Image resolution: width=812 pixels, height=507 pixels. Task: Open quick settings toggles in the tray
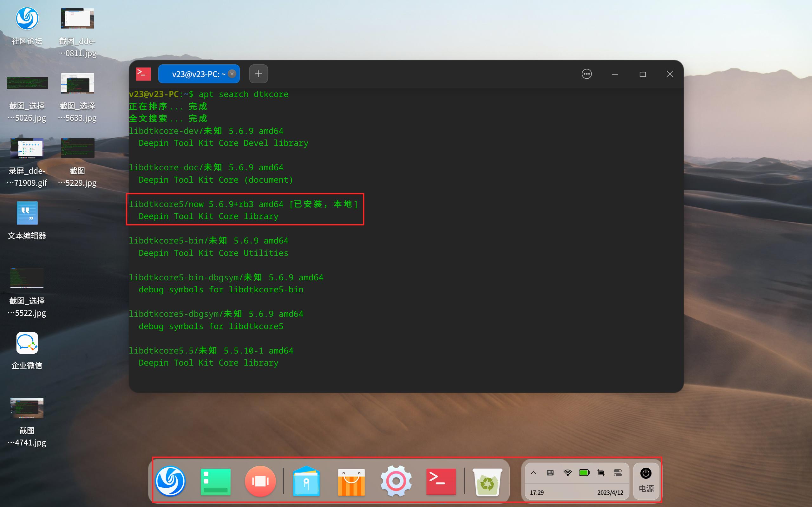pyautogui.click(x=618, y=472)
